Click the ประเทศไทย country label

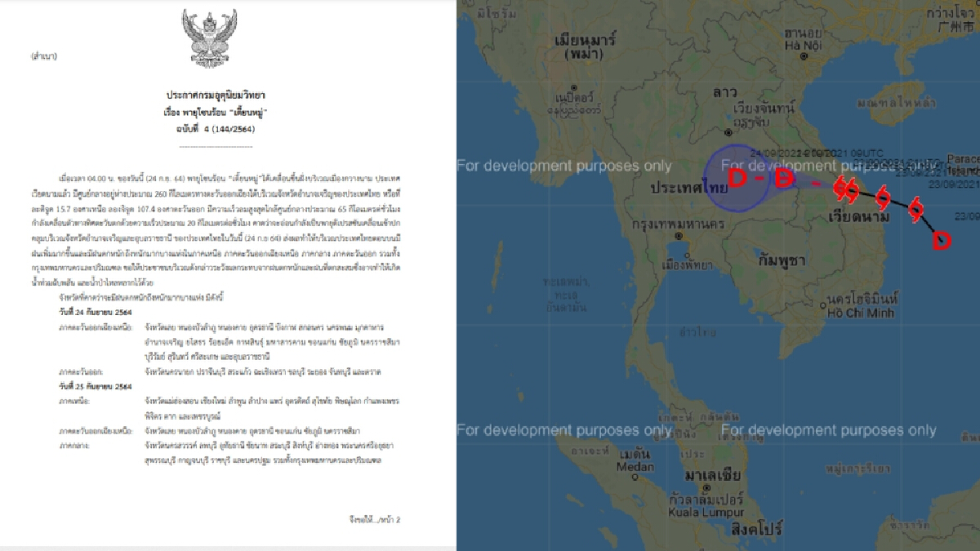click(687, 187)
